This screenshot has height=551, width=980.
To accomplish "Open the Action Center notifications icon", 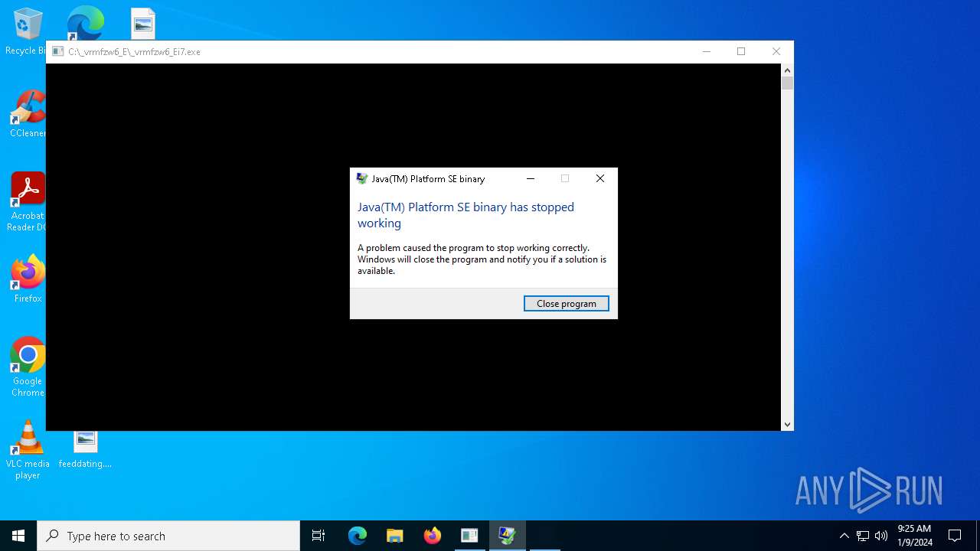I will click(955, 536).
